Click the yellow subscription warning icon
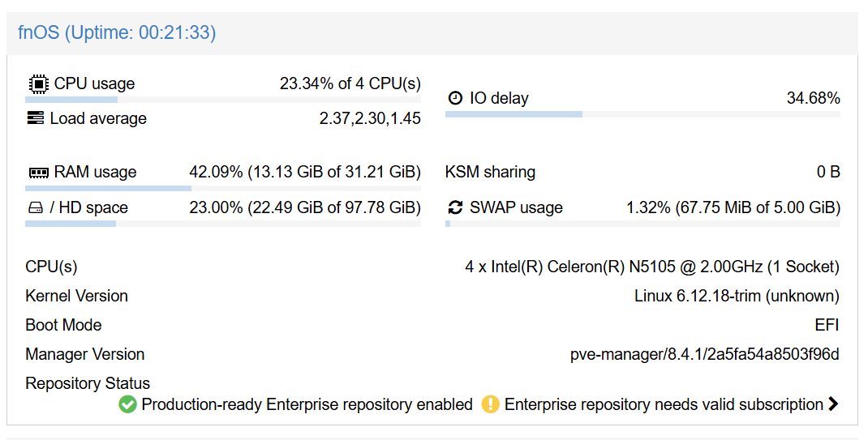 tap(491, 404)
